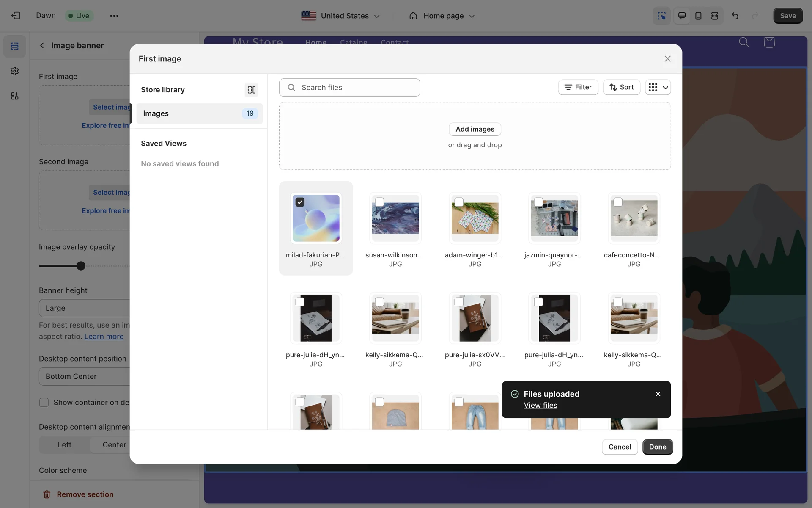Click the exit editor icon

point(16,16)
